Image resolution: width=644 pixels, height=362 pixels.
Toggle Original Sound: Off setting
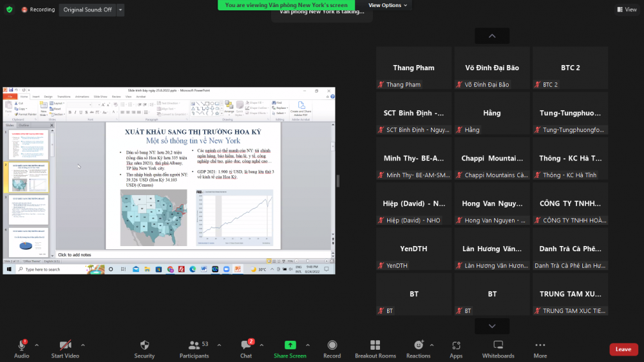click(88, 10)
